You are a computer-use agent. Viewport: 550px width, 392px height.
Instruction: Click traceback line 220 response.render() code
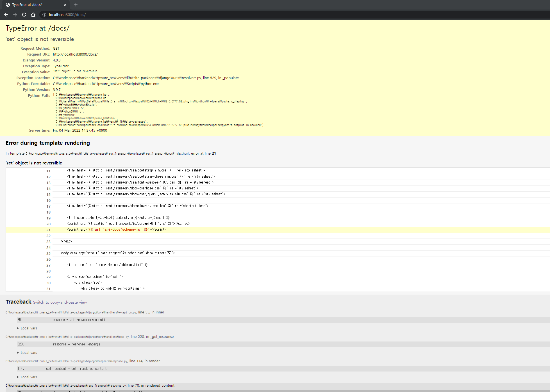coord(76,344)
